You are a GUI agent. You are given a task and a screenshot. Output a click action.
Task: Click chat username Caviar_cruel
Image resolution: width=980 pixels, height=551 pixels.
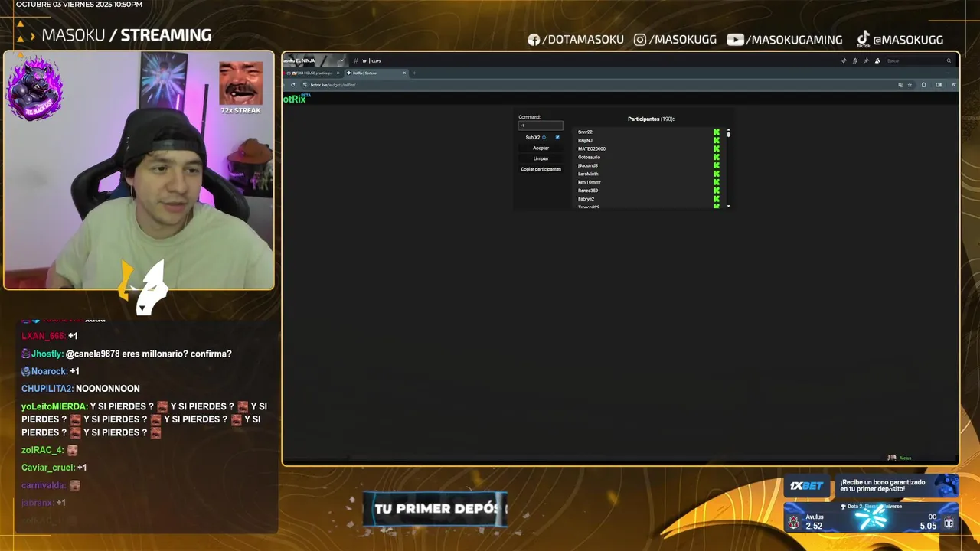click(x=47, y=468)
